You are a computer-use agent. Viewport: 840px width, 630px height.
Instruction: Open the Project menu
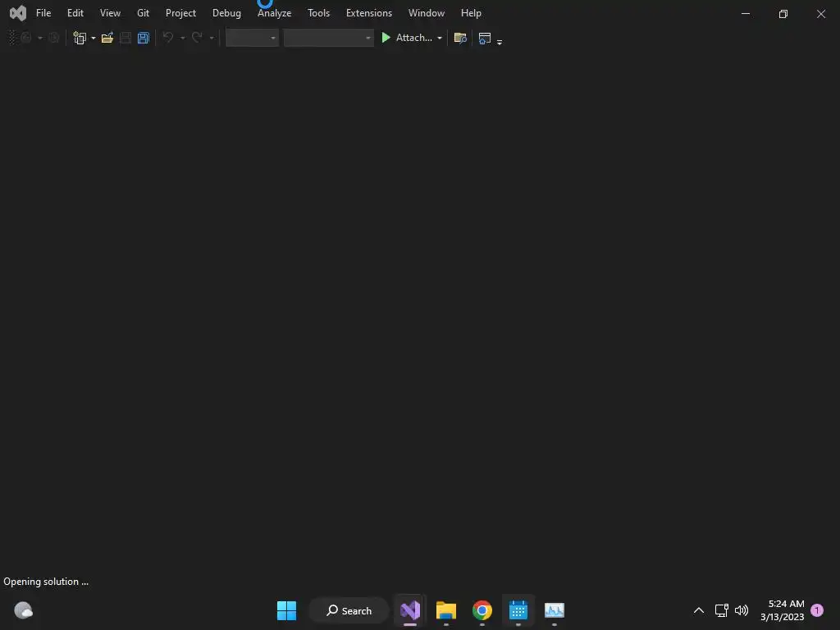(180, 13)
